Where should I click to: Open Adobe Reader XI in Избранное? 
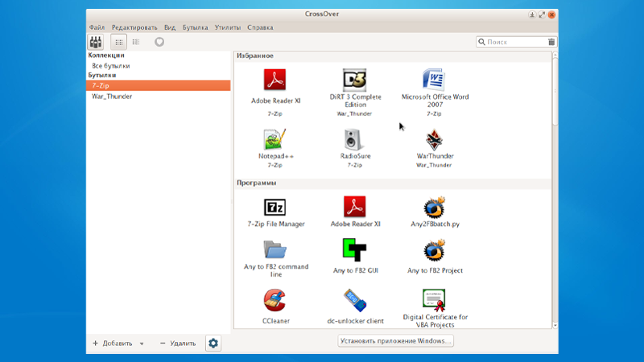(275, 80)
